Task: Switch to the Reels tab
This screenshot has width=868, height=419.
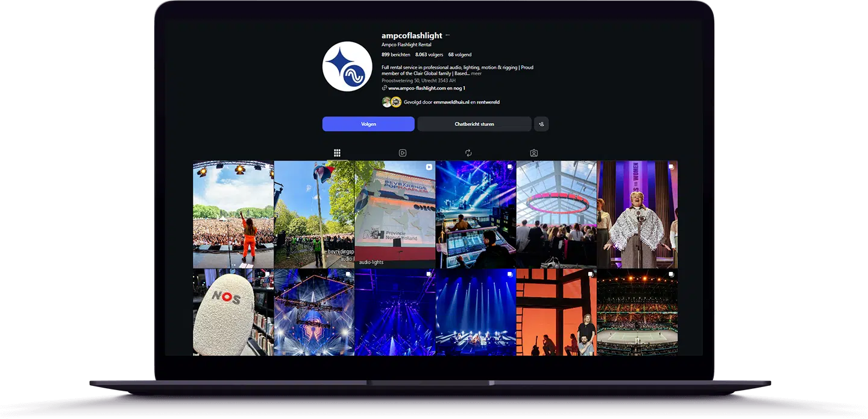Action: click(x=403, y=153)
